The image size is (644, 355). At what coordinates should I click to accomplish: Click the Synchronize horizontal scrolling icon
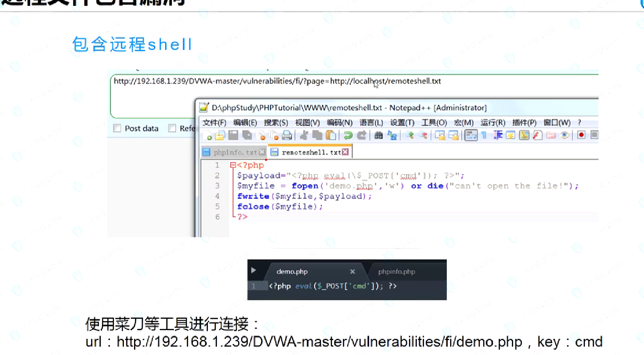point(454,136)
